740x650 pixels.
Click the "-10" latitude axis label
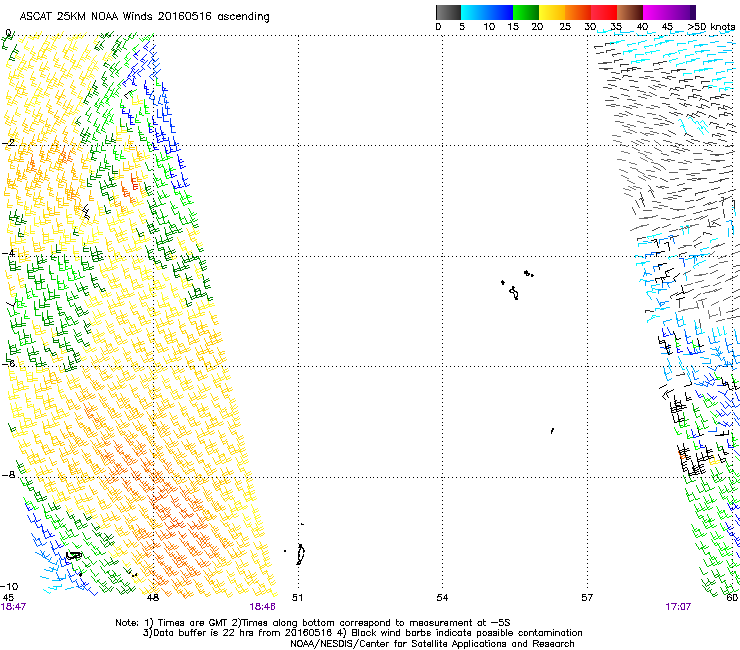tap(9, 586)
